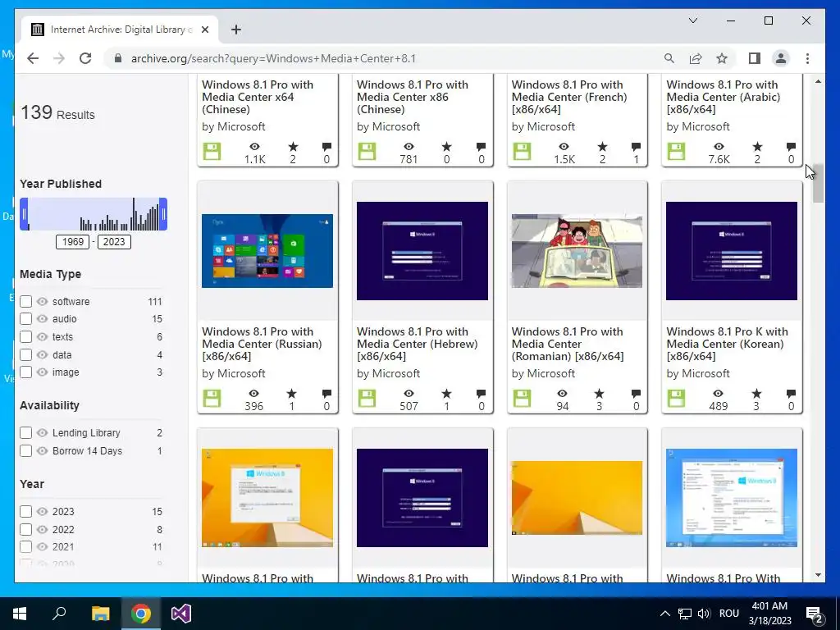Click favorites star on Korean item
The image size is (840, 630).
click(756, 393)
